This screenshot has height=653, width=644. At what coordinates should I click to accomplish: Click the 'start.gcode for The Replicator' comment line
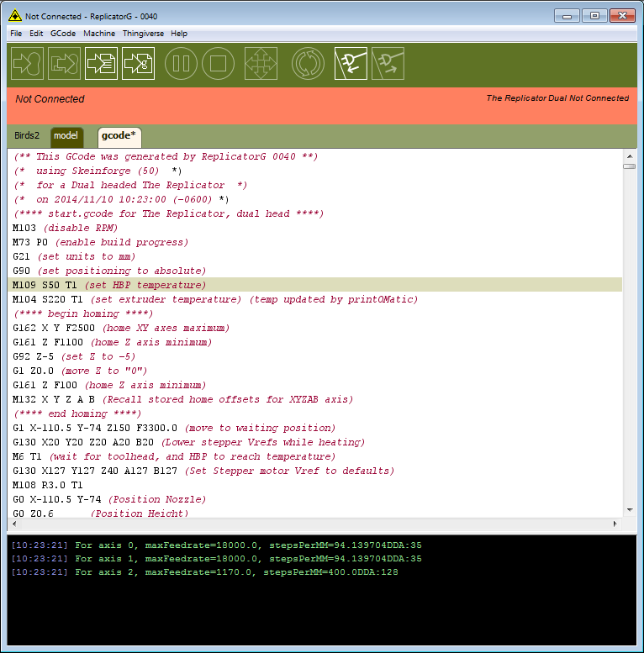coord(168,213)
